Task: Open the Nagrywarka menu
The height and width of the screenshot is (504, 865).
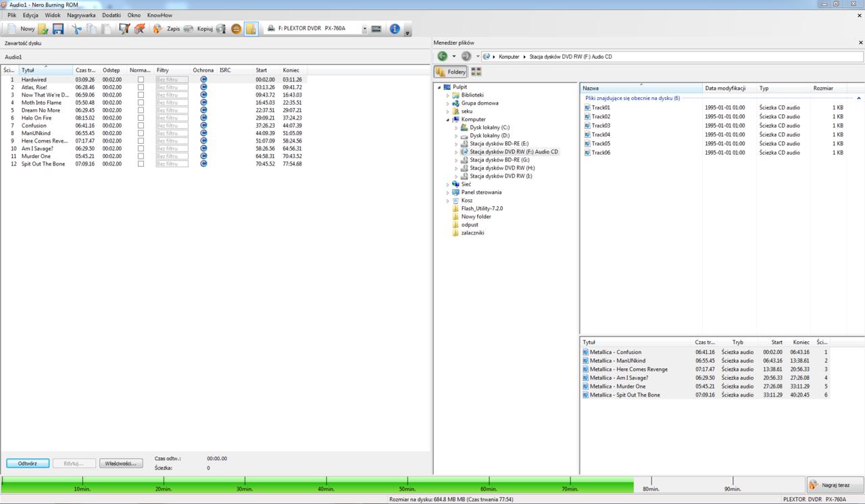Action: [x=81, y=15]
